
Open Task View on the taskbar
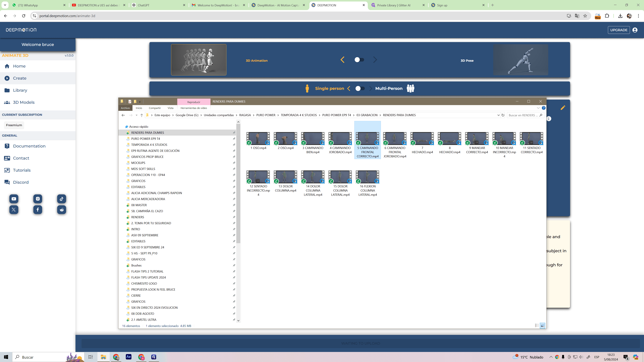click(x=91, y=357)
